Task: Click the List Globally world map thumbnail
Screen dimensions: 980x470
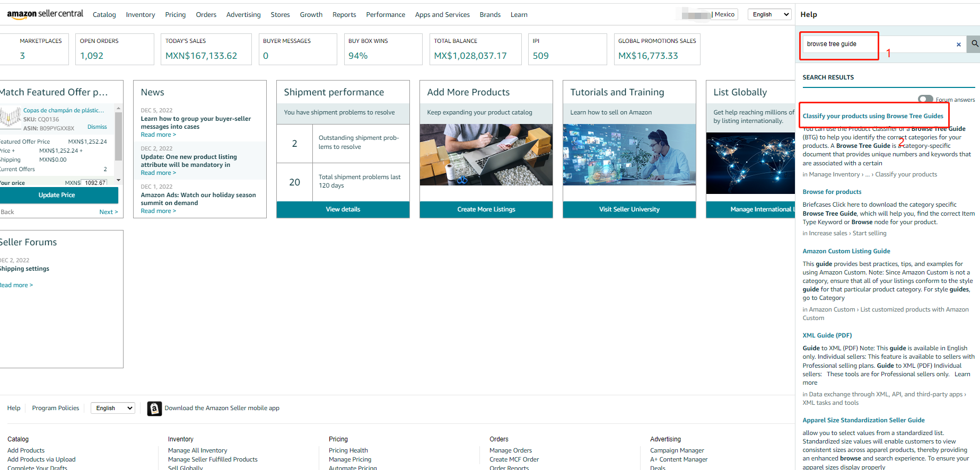Action: tap(751, 163)
